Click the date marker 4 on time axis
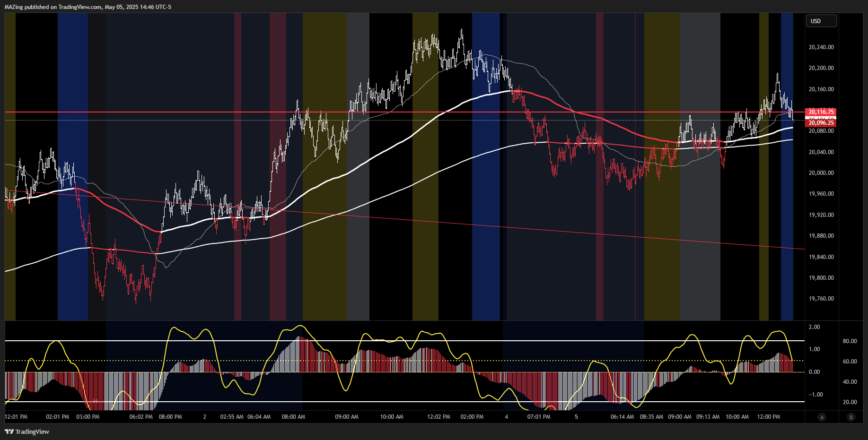The width and height of the screenshot is (868, 440). click(x=507, y=417)
